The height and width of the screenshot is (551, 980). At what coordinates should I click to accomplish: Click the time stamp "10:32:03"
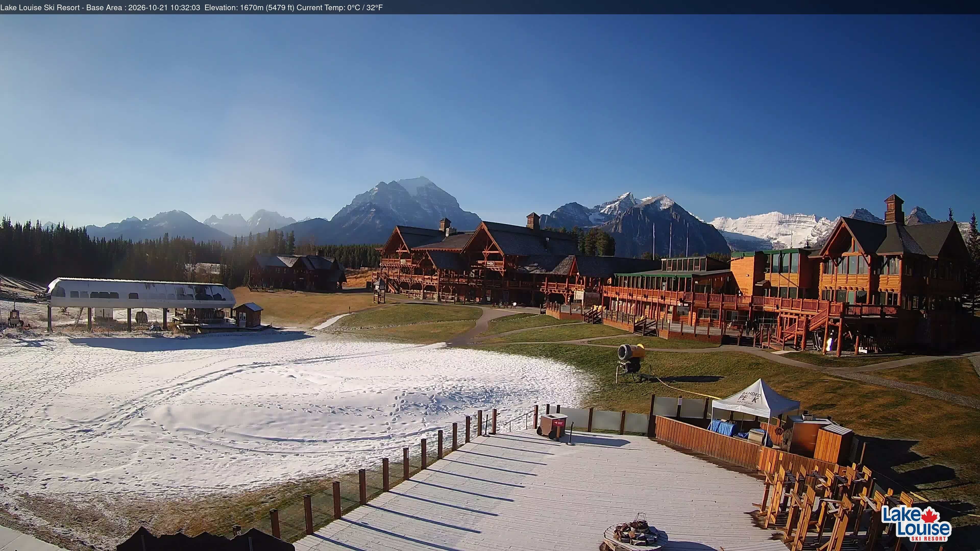tap(185, 8)
